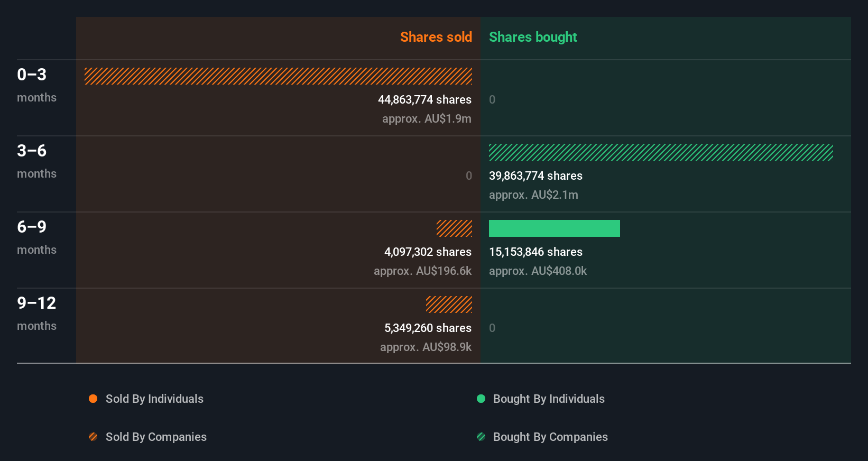868x461 pixels.
Task: Toggle the Bought By Individuals legend label
Action: pyautogui.click(x=549, y=399)
